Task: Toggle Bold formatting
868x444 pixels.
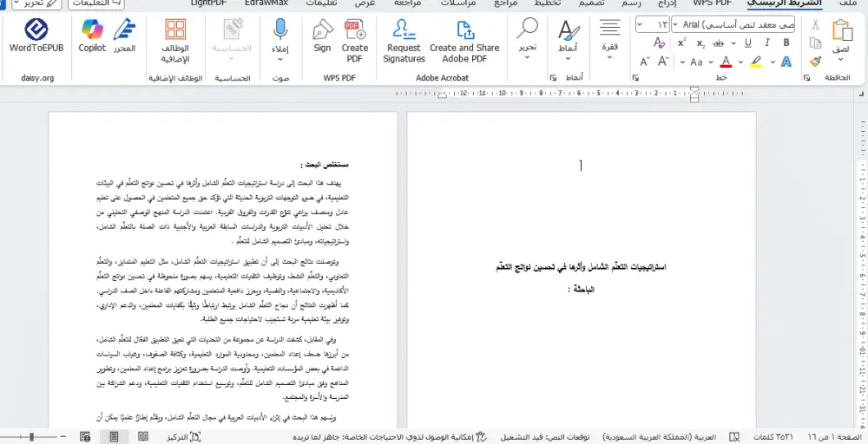Action: 786,43
